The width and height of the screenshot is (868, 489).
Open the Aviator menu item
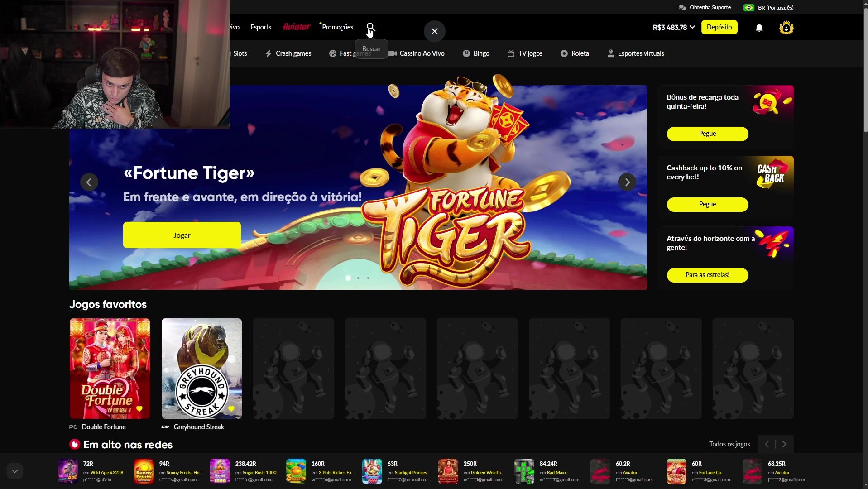297,27
